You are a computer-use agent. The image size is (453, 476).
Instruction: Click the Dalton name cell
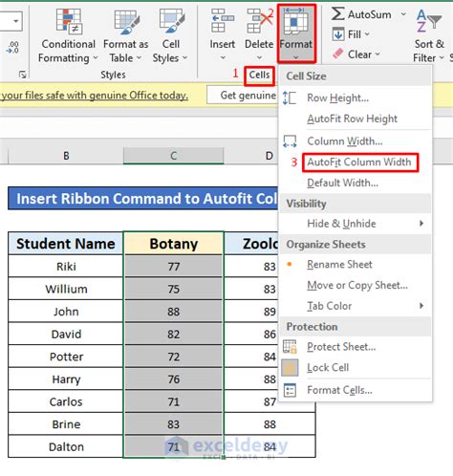click(66, 446)
